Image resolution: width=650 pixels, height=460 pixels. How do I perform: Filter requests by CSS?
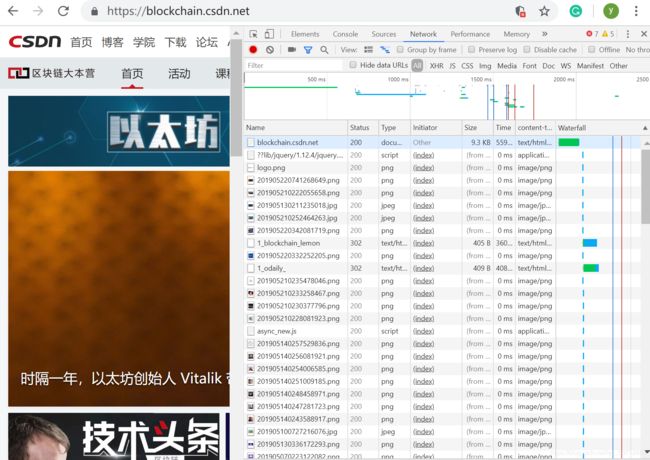(467, 66)
